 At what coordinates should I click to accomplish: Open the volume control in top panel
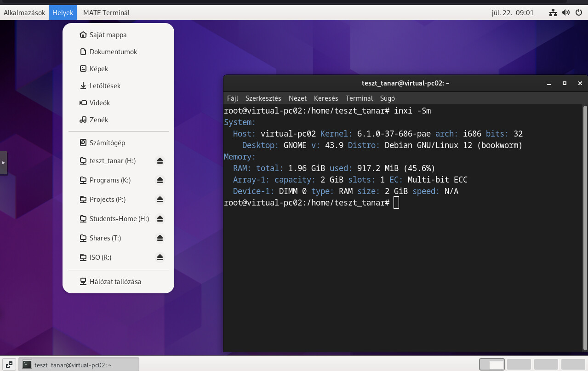[x=566, y=13]
